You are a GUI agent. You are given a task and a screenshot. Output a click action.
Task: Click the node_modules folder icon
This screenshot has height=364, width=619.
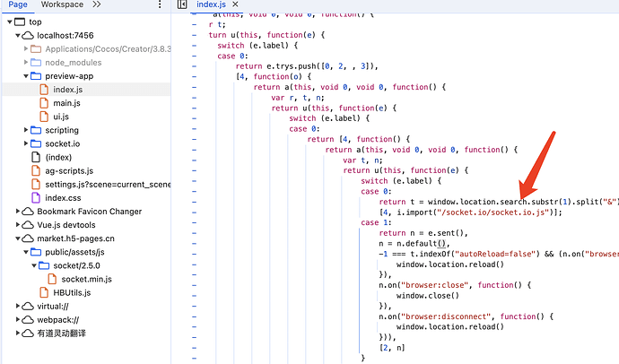(36, 62)
